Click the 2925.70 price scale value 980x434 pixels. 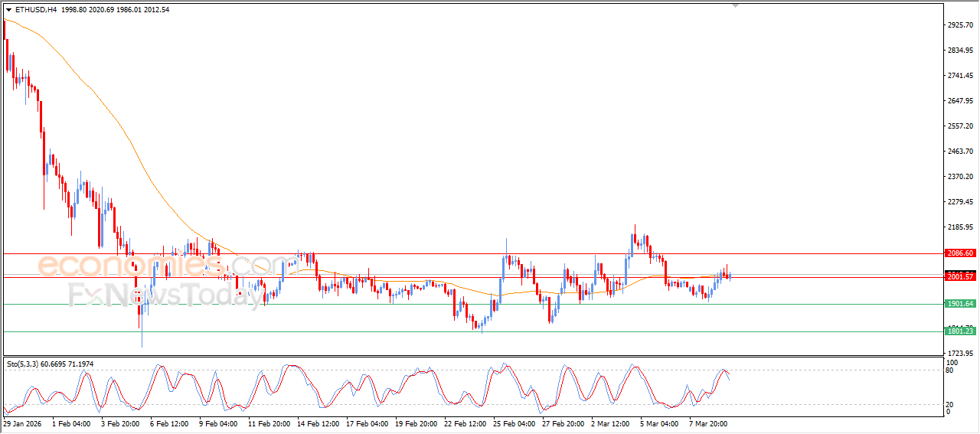tap(960, 25)
